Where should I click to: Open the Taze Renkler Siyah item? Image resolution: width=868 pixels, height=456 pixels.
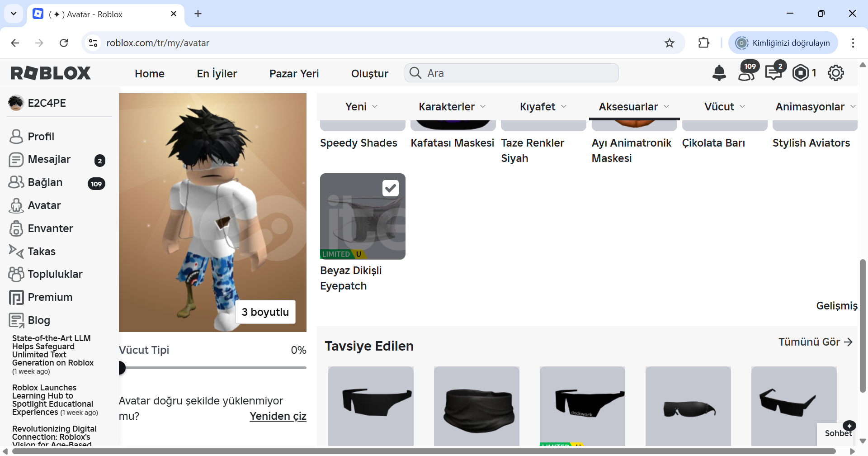(x=533, y=151)
